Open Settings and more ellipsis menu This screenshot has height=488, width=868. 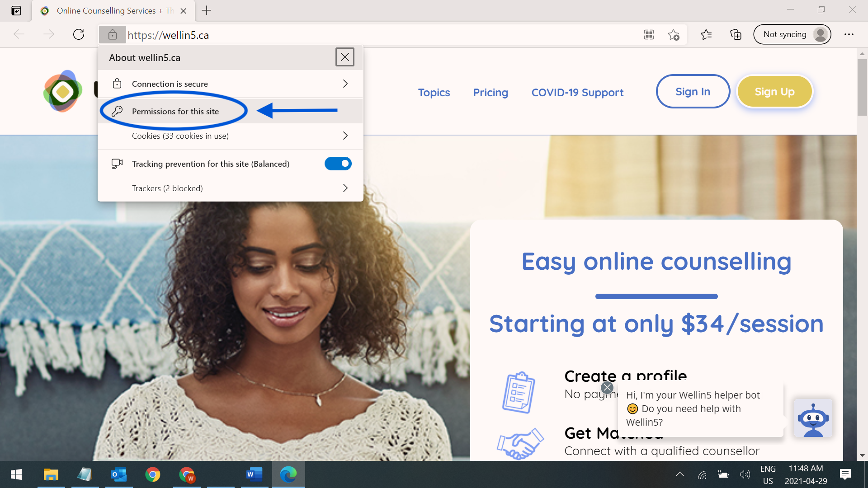849,34
